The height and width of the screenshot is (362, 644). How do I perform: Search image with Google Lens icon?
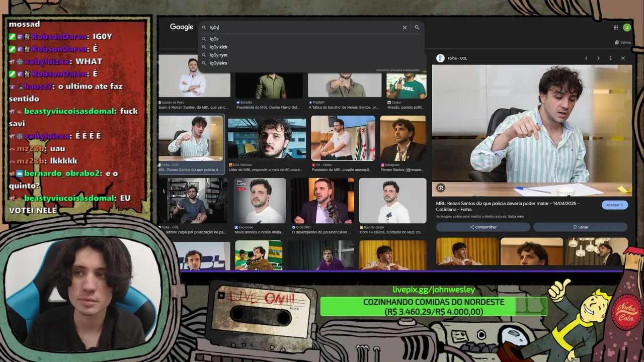coord(441,188)
